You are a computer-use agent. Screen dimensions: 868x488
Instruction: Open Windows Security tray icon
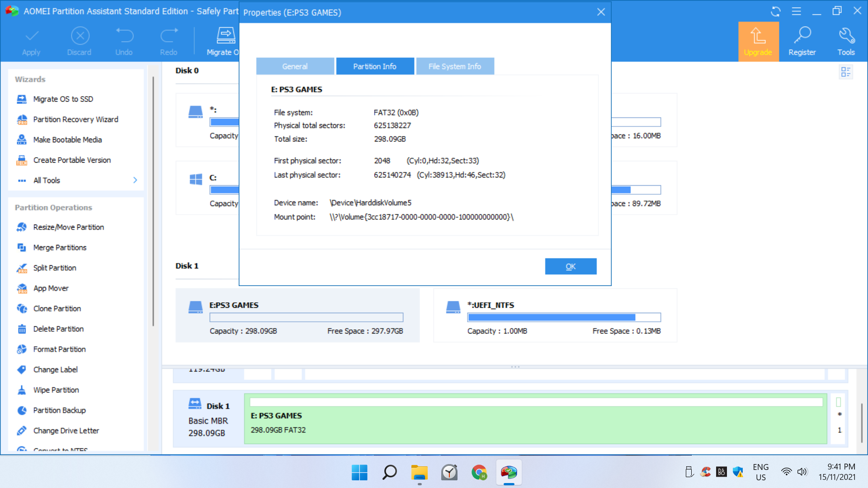tap(738, 472)
